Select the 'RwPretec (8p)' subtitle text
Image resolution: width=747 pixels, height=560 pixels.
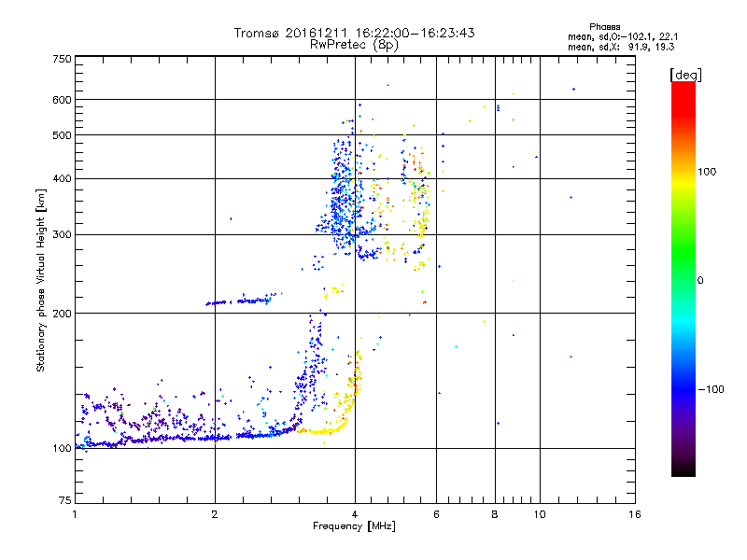(x=354, y=45)
